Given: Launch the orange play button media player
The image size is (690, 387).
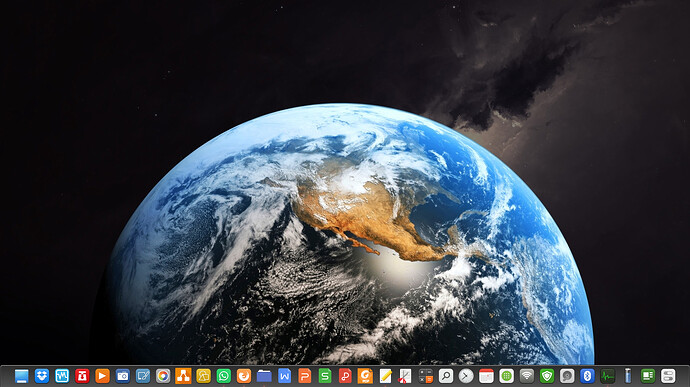Looking at the screenshot, I should tap(103, 376).
